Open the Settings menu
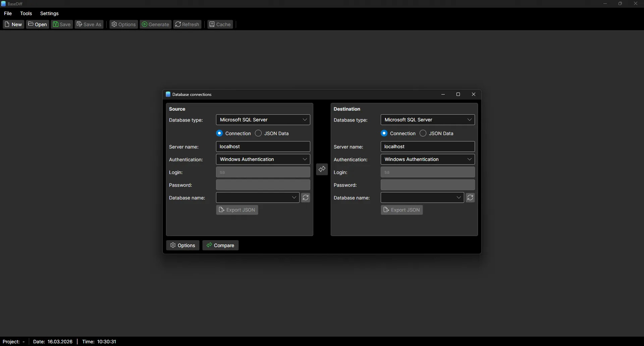The image size is (644, 346). pyautogui.click(x=49, y=13)
